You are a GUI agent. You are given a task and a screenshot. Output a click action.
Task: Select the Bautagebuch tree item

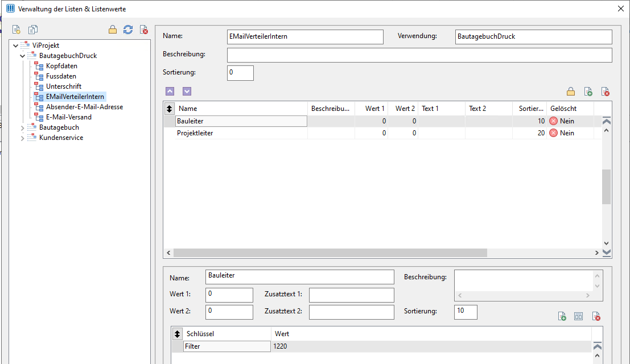coord(59,127)
